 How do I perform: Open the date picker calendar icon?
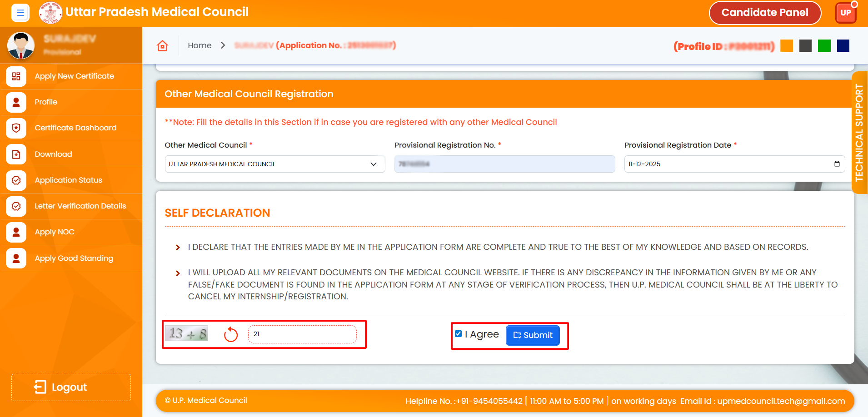pyautogui.click(x=837, y=164)
